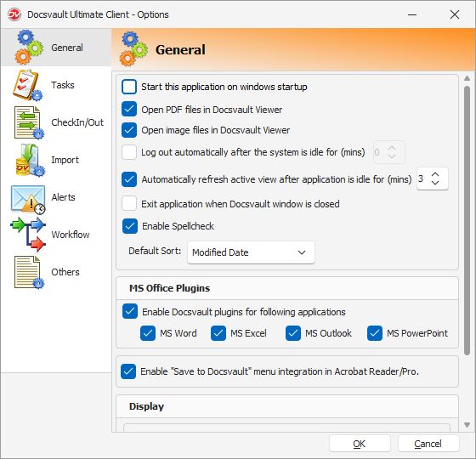Decrease the refresh idle minutes value
This screenshot has height=459, width=476.
coord(435,183)
